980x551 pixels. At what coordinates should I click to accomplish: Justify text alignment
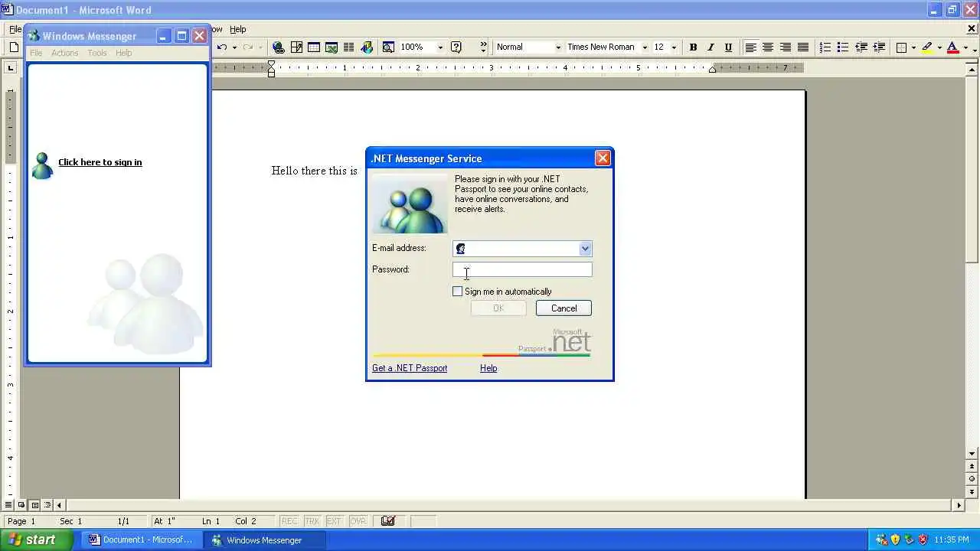[803, 47]
